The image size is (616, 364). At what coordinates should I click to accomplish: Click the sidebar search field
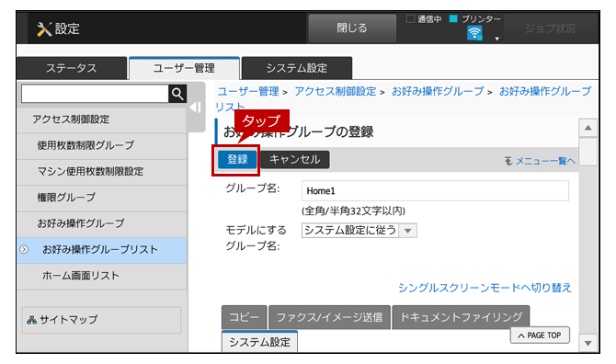click(x=95, y=94)
